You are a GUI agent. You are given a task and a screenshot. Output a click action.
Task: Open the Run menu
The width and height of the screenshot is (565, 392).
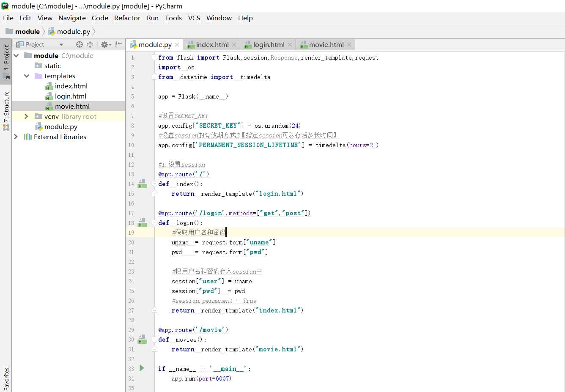coord(153,18)
